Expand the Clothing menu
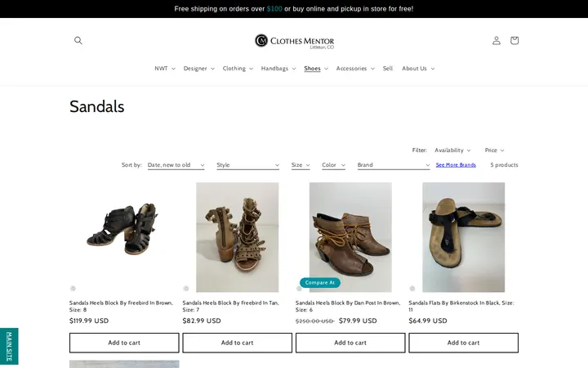 pyautogui.click(x=238, y=69)
